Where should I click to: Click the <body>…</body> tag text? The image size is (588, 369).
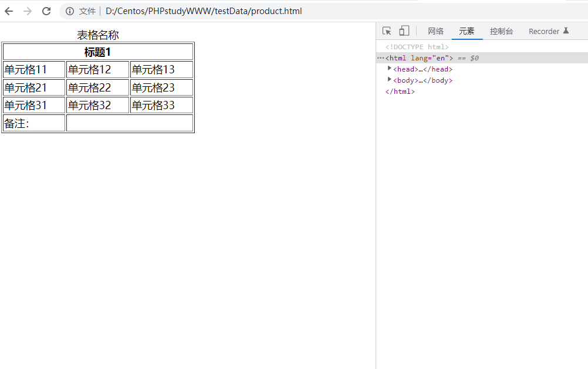point(423,80)
